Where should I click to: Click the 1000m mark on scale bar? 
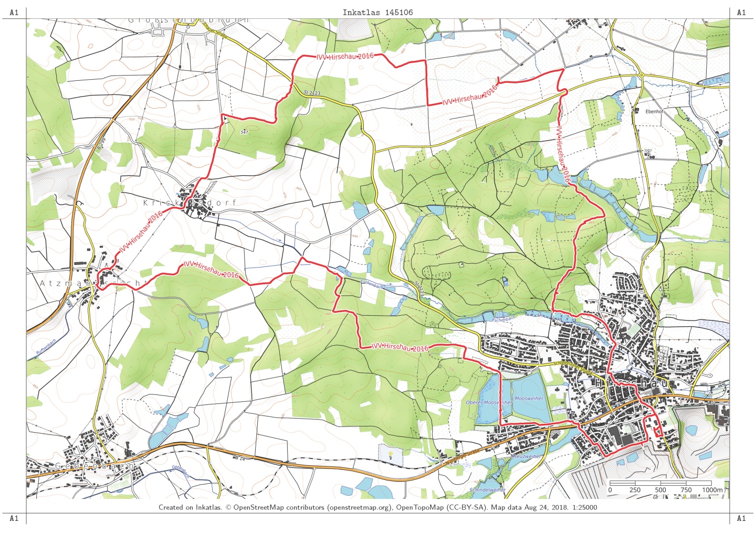[712, 490]
